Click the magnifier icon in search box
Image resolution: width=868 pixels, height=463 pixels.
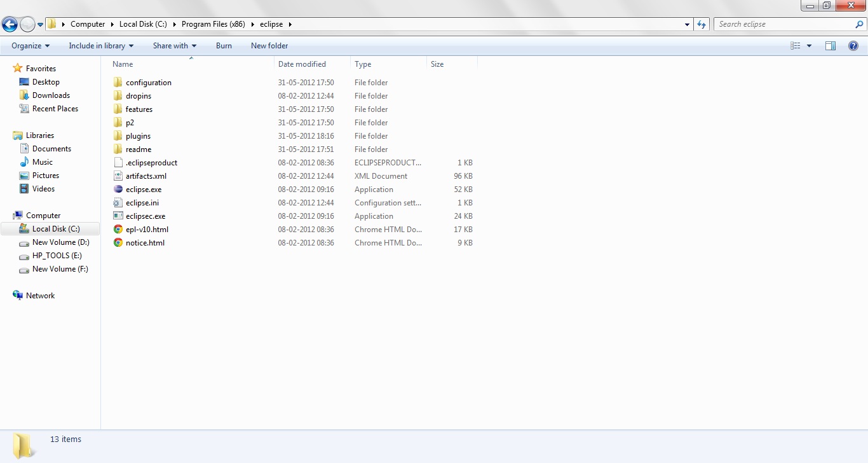(860, 24)
